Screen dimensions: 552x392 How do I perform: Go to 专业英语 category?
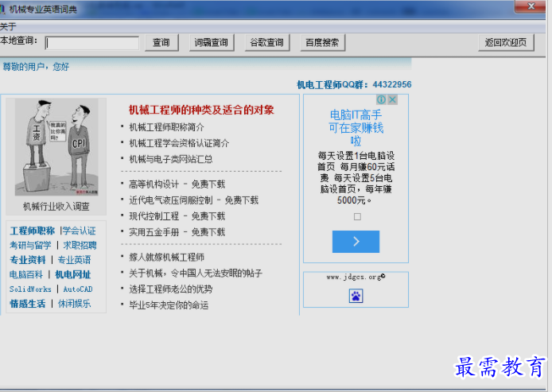(74, 260)
